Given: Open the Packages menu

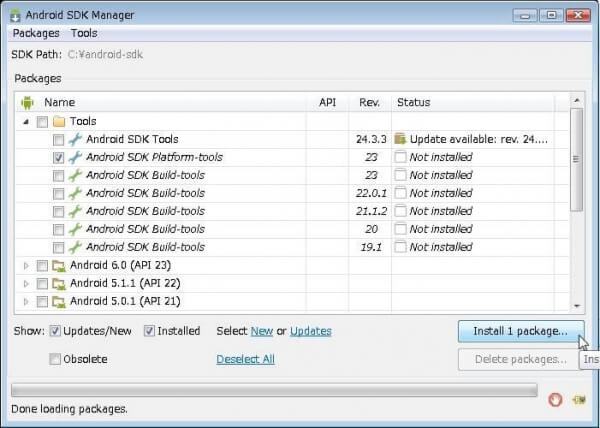Looking at the screenshot, I should click(x=36, y=33).
